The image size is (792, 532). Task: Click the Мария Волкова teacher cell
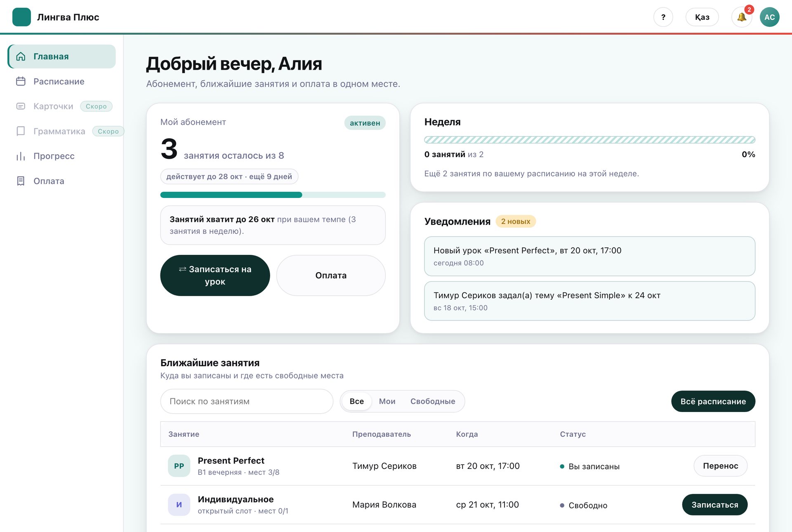coord(384,505)
